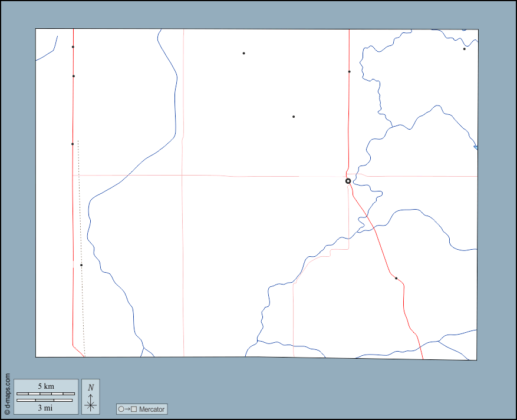Click the 3 mi scale bar
This screenshot has width=517, height=420.
coord(46,400)
